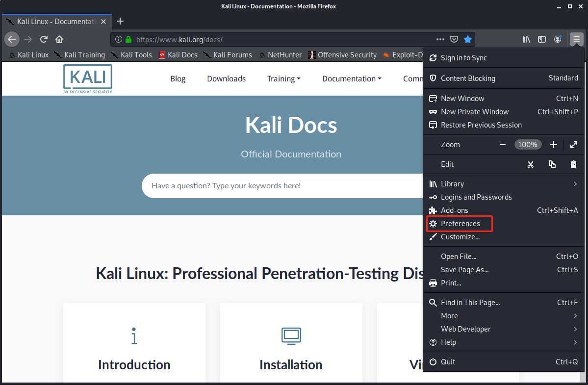Select Restore Previous Session

point(503,125)
